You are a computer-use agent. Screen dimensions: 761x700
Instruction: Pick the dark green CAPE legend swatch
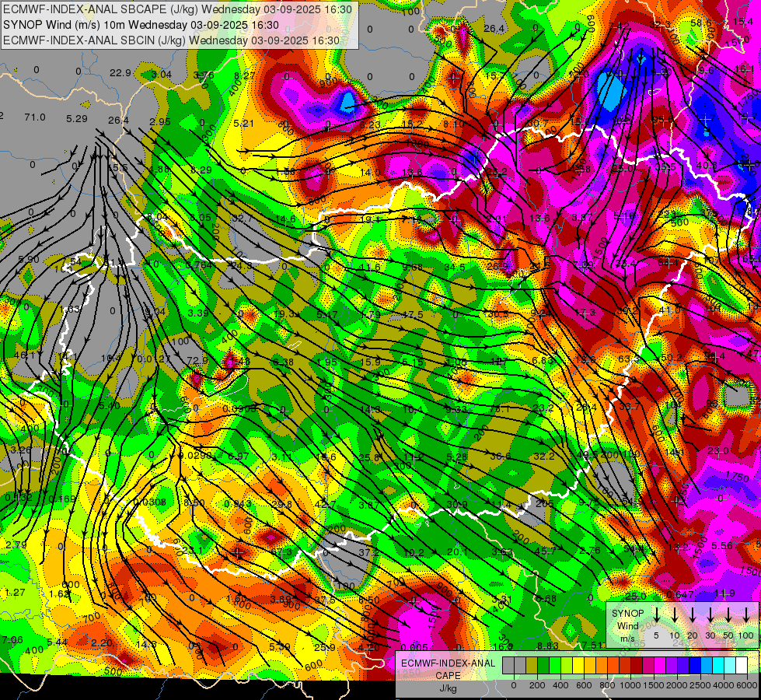click(543, 665)
